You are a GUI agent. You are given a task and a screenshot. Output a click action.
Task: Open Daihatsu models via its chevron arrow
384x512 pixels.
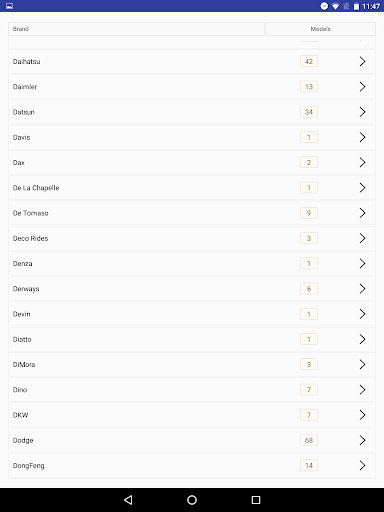(362, 61)
